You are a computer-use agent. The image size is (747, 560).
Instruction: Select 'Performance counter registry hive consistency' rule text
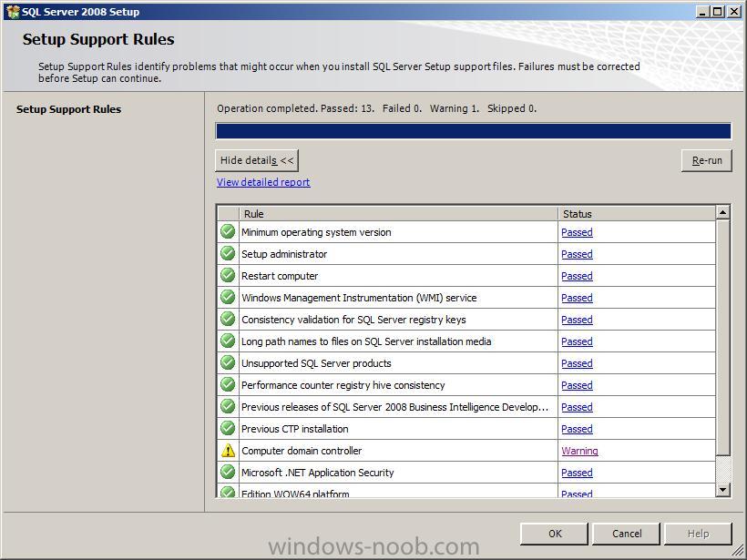click(343, 385)
